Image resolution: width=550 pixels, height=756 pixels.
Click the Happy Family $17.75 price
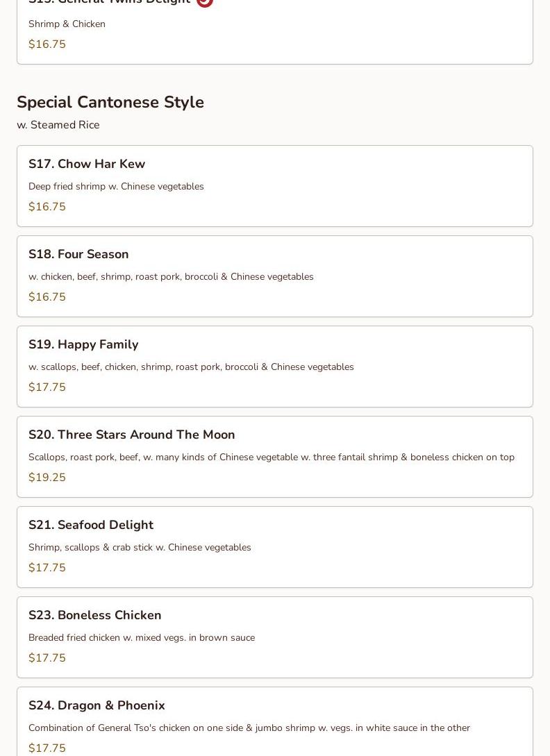click(x=47, y=387)
